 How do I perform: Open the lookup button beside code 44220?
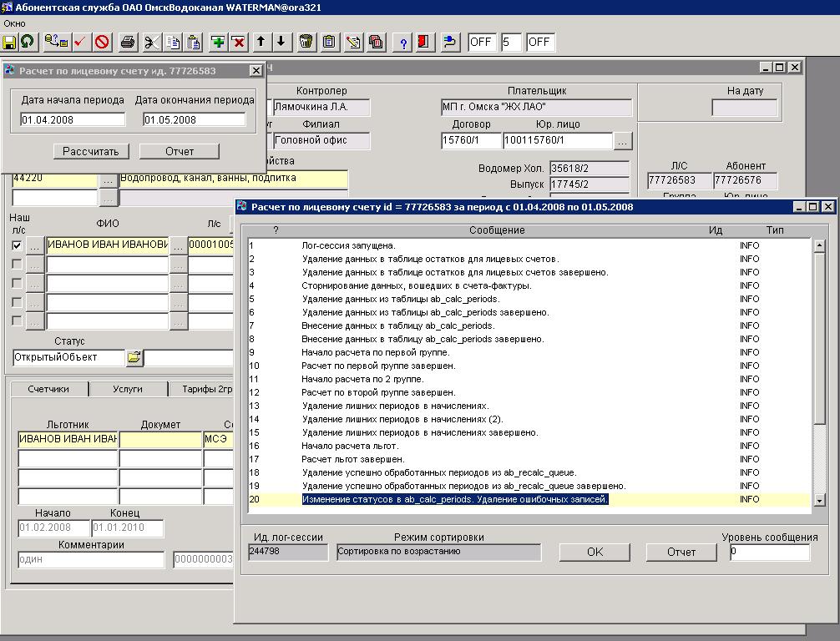pos(108,179)
